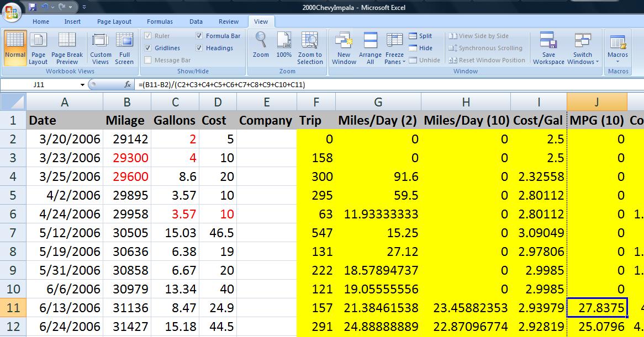Click the Split window button
This screenshot has width=644, height=337.
[420, 36]
